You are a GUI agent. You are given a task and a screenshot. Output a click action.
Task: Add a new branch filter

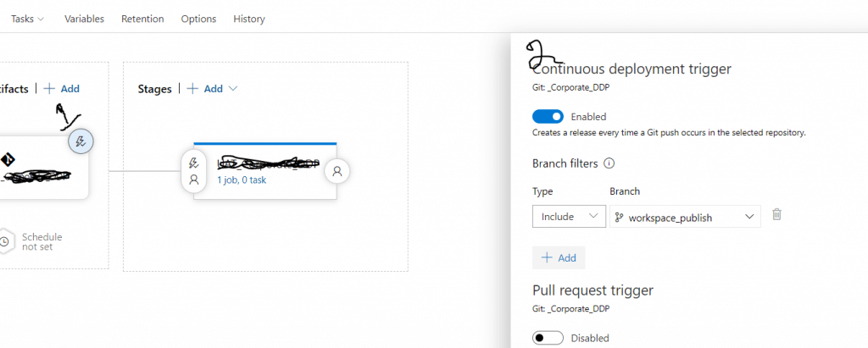559,257
